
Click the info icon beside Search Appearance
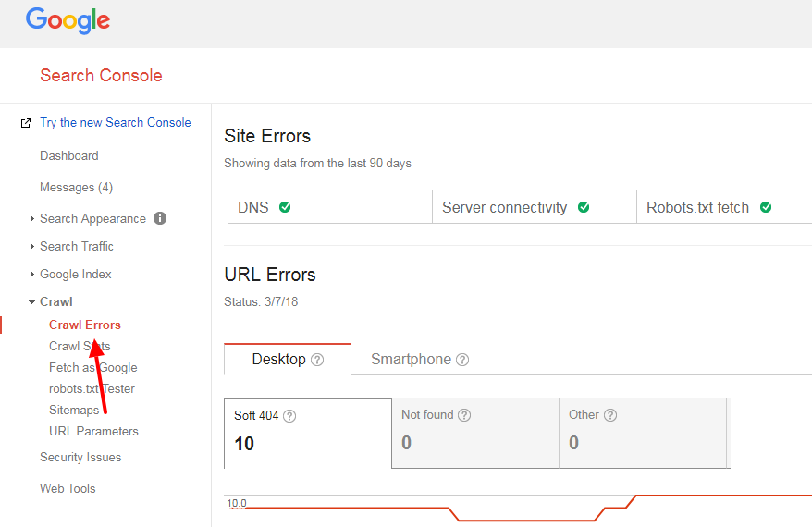(x=160, y=219)
